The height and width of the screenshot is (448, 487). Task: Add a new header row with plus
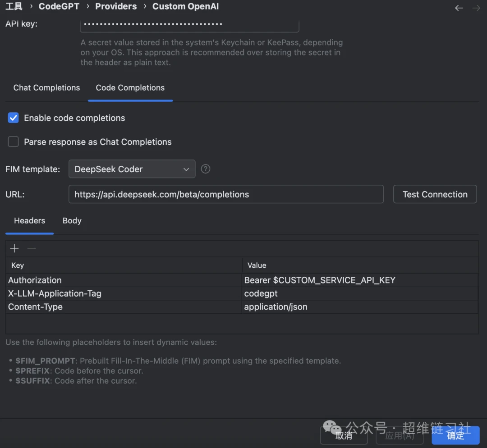click(x=14, y=248)
